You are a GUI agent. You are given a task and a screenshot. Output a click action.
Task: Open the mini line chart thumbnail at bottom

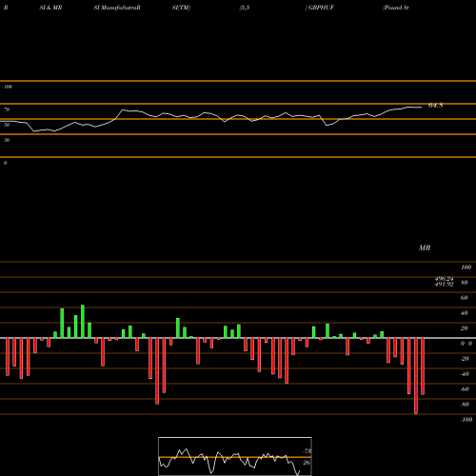235,456
